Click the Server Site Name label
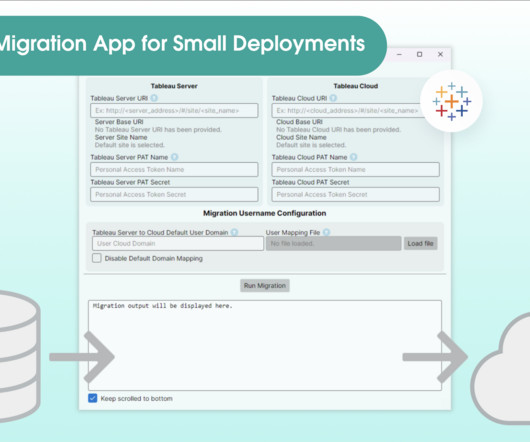Viewport: 530px width, 442px height. pos(121,137)
